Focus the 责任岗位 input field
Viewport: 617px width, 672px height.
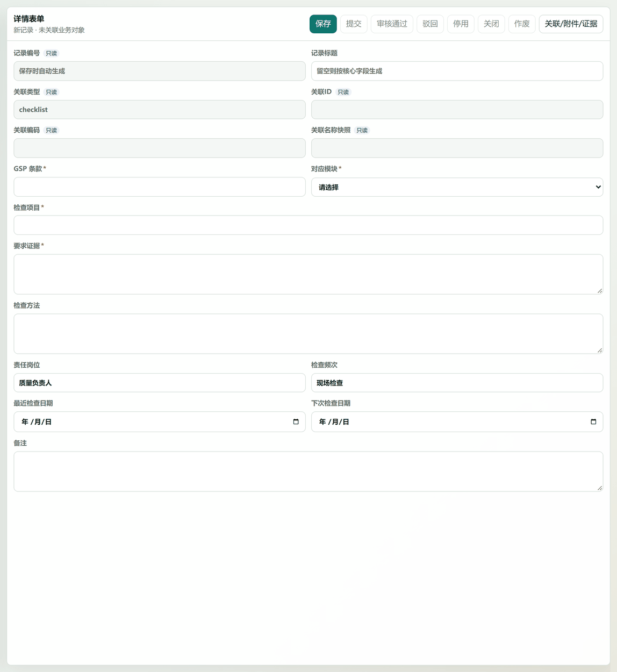point(160,383)
